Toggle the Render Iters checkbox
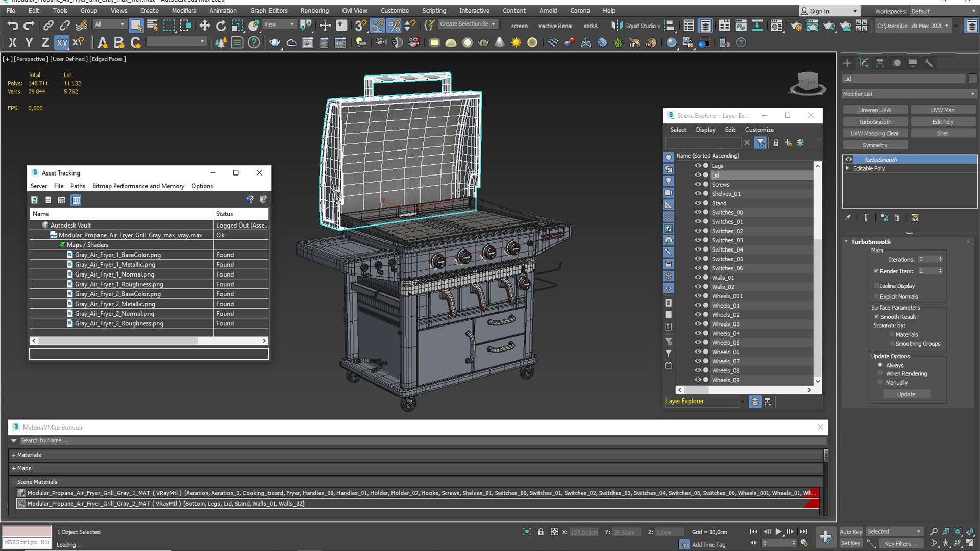 [x=876, y=271]
